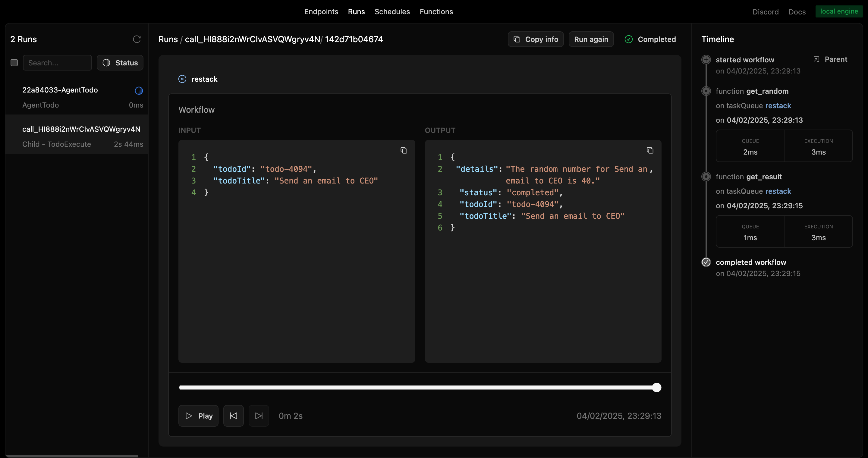This screenshot has height=458, width=868.
Task: Open the Parent workflow link
Action: point(830,59)
